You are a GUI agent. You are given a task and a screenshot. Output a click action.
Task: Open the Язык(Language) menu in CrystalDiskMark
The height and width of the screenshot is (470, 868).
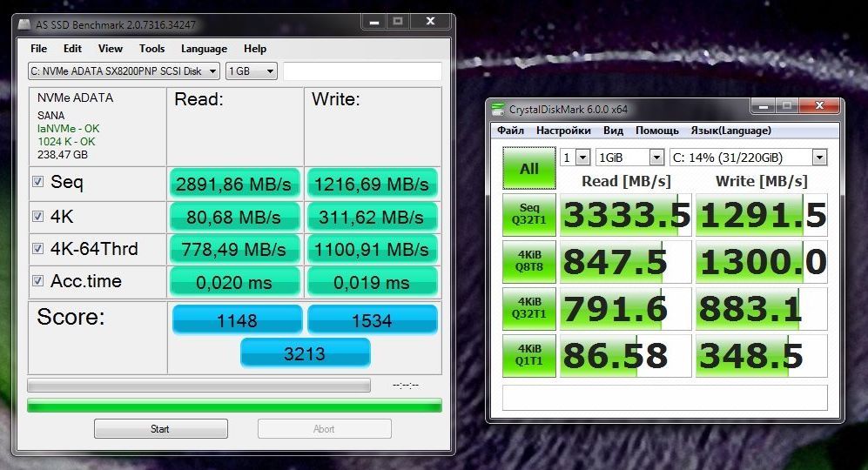730,131
